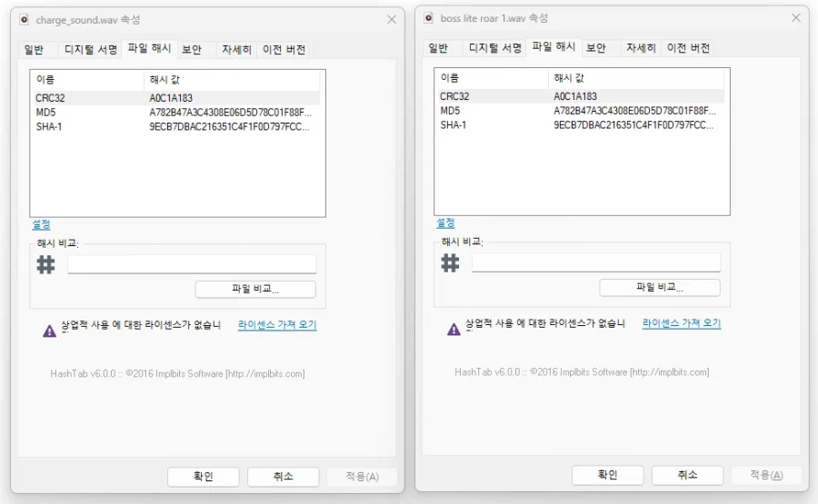Click 취소 in charge_sound.wav window

(x=284, y=477)
